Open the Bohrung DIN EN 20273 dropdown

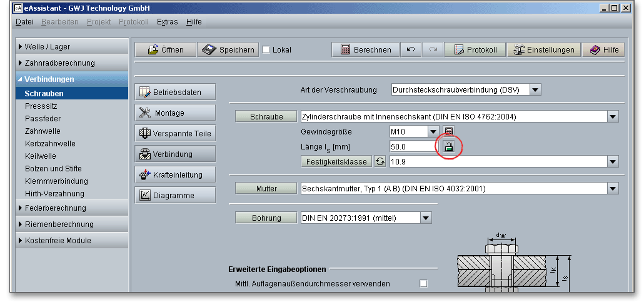[426, 218]
